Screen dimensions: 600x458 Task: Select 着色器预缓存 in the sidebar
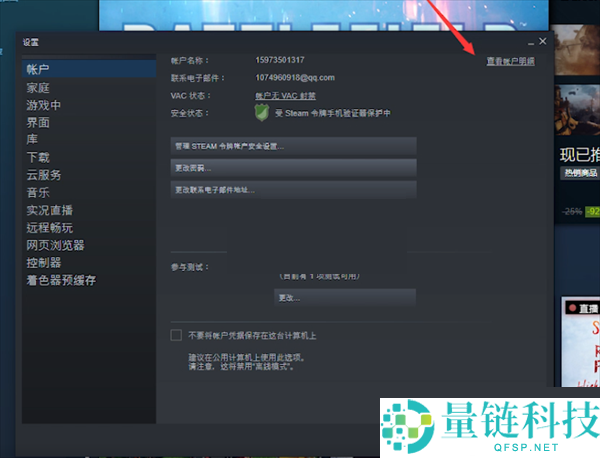click(61, 281)
